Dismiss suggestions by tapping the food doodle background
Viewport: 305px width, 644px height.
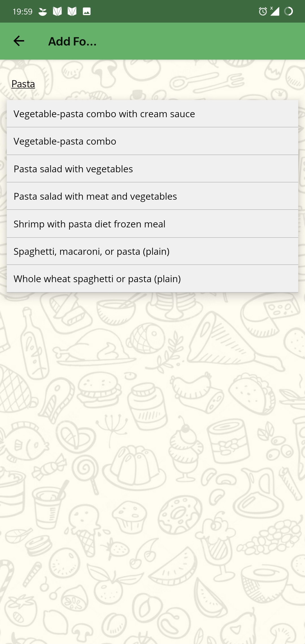pos(152,452)
